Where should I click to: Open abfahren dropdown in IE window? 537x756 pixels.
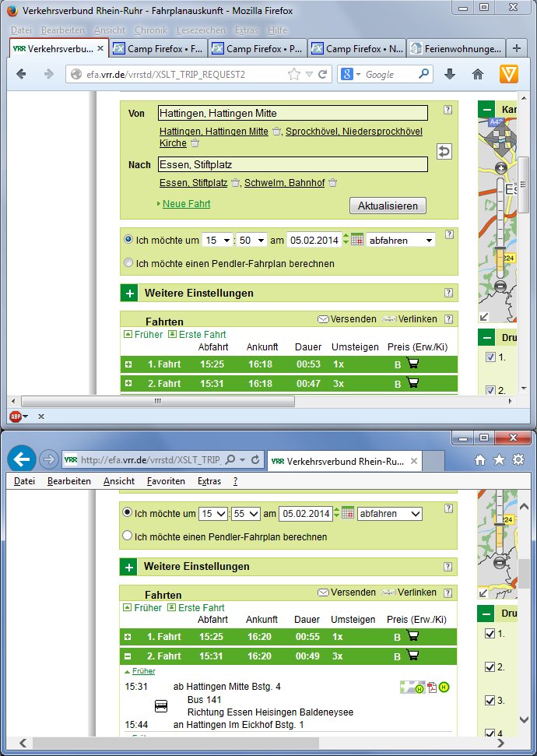(x=389, y=514)
